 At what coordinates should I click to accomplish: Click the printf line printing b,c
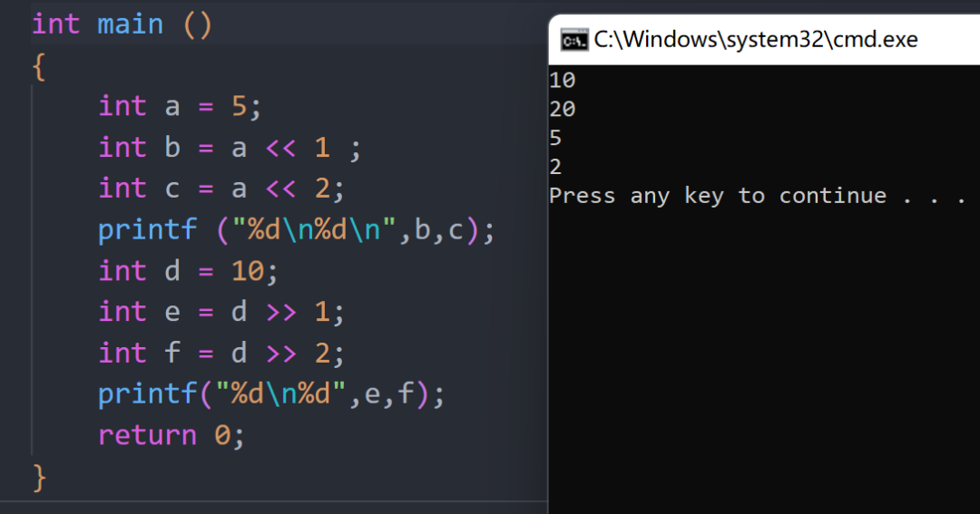click(296, 230)
